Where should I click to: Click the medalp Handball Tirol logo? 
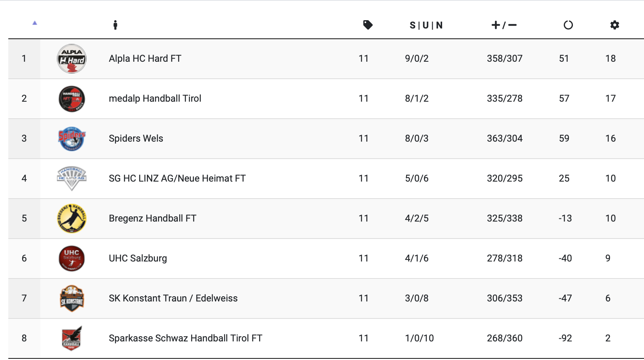click(x=72, y=99)
